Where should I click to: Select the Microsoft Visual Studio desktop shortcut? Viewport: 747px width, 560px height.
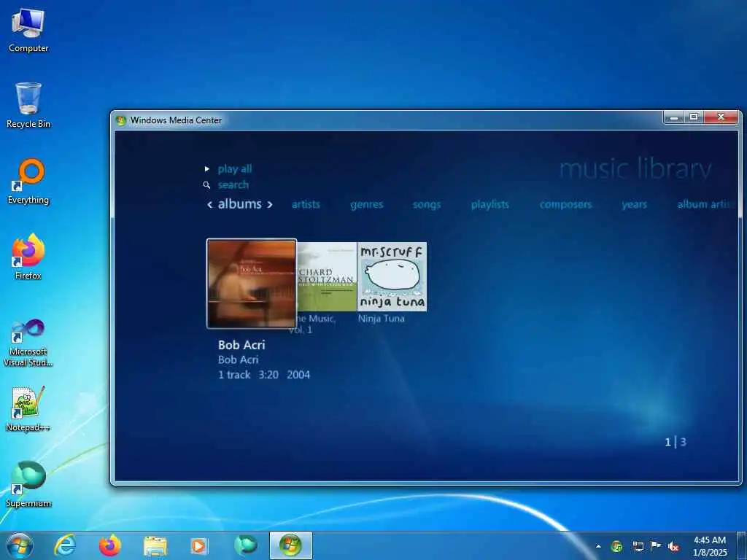click(28, 343)
